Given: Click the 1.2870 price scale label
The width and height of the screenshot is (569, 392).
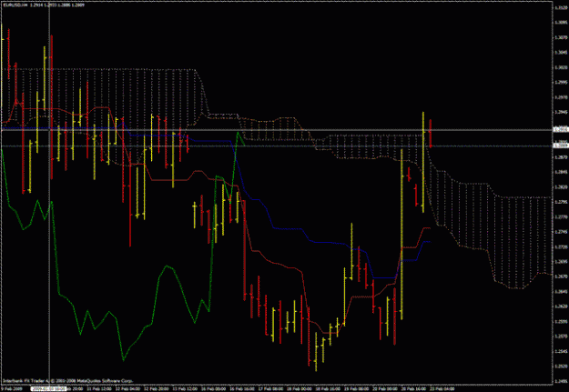Looking at the screenshot, I should (560, 157).
